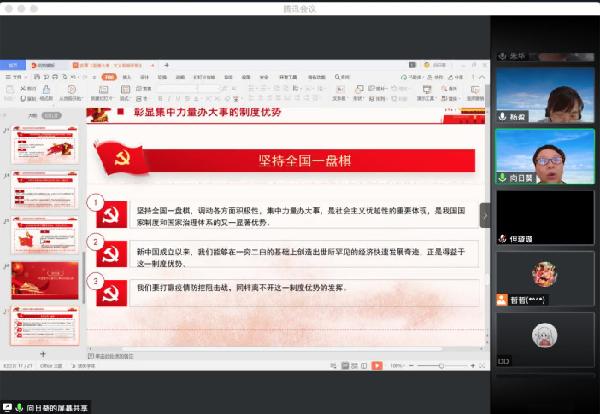Click the user avatar in WPS title bar
This screenshot has height=414, width=600.
click(426, 65)
